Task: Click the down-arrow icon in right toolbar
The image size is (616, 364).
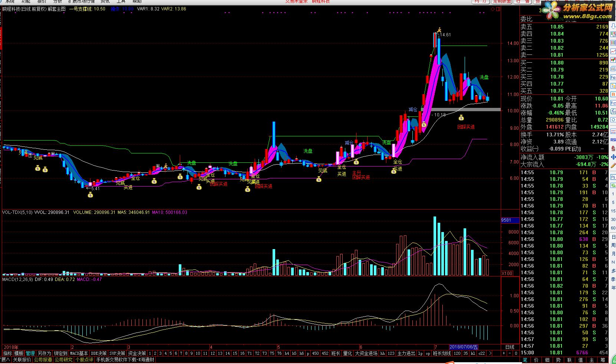Action: (613, 26)
